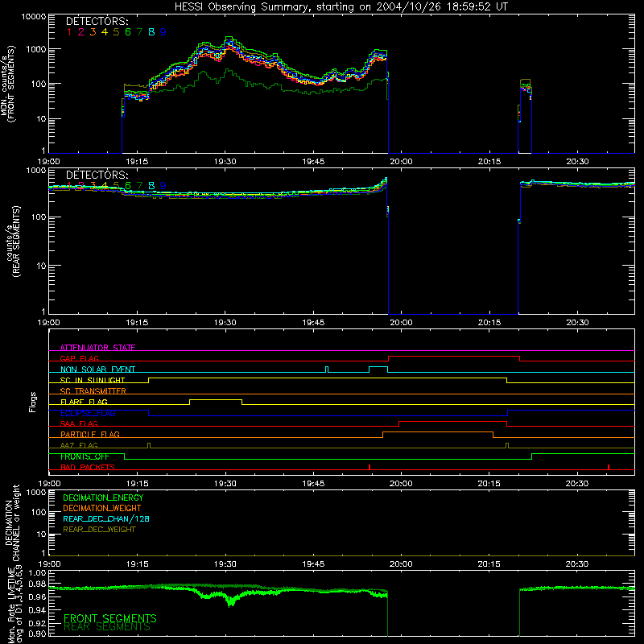
Task: Select green detector 6 in the front segments legend
Action: point(128,32)
